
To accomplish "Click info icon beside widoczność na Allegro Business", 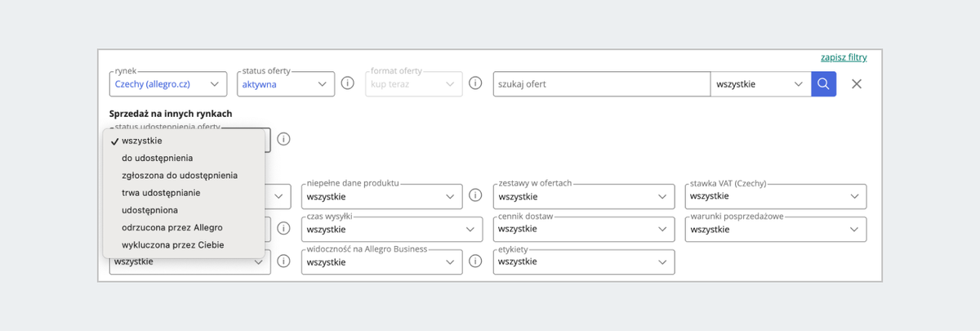I will pyautogui.click(x=475, y=262).
